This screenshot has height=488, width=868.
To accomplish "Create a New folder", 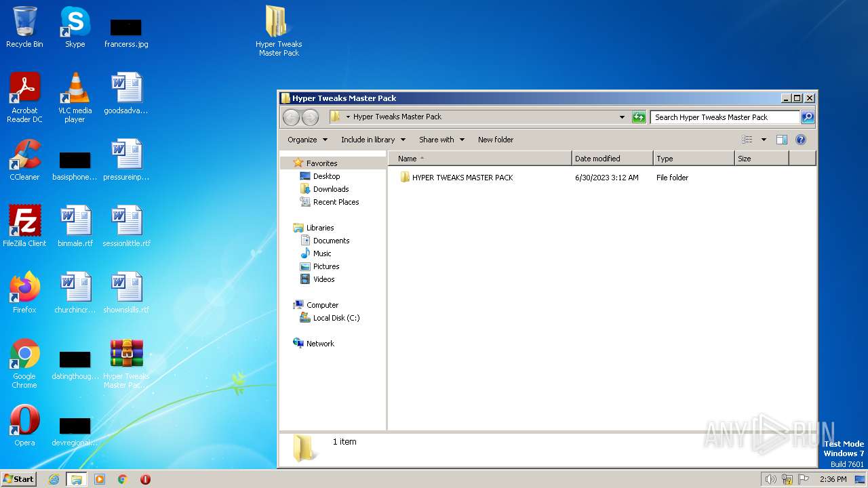I will pos(496,140).
